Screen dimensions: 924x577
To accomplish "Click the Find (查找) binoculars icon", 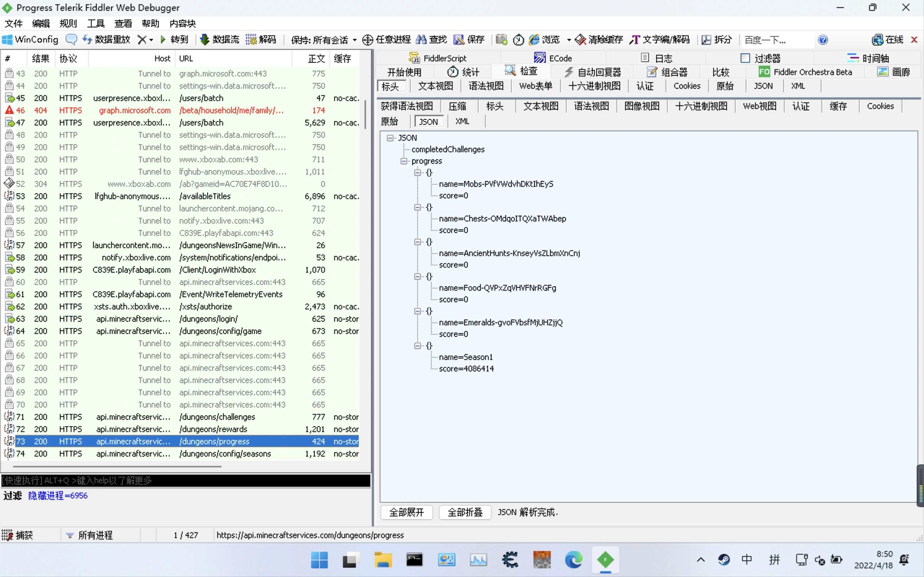I will point(422,39).
